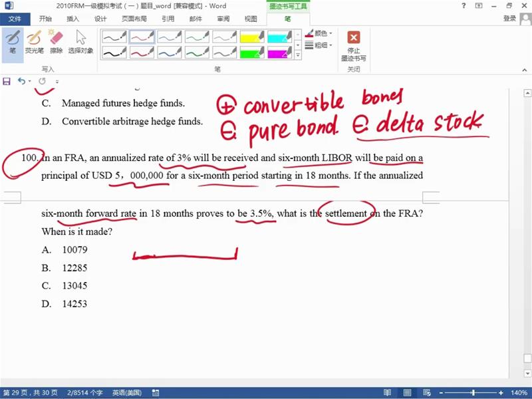Screen dimensions: 532x399
Task: Click the macro recording status icon
Action: coord(156,393)
